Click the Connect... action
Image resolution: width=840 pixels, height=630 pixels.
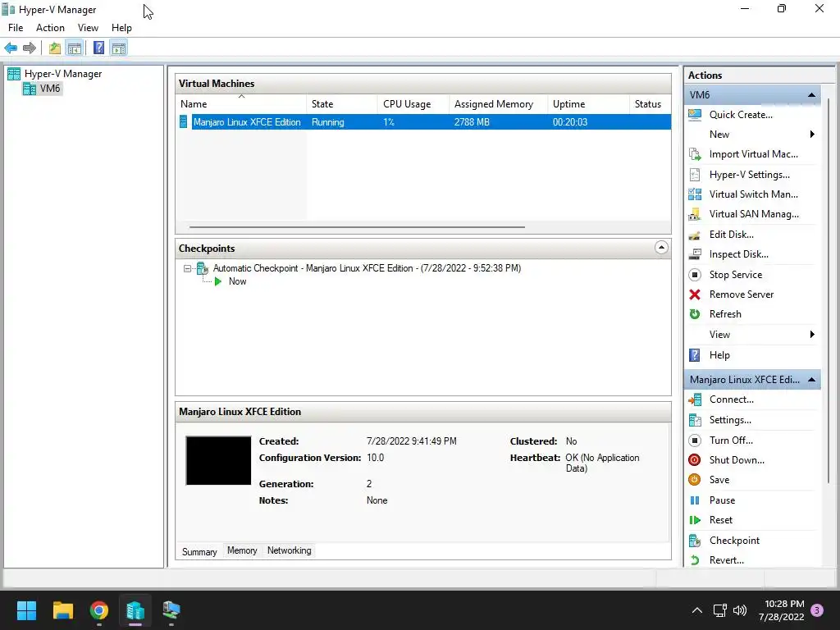click(x=731, y=399)
